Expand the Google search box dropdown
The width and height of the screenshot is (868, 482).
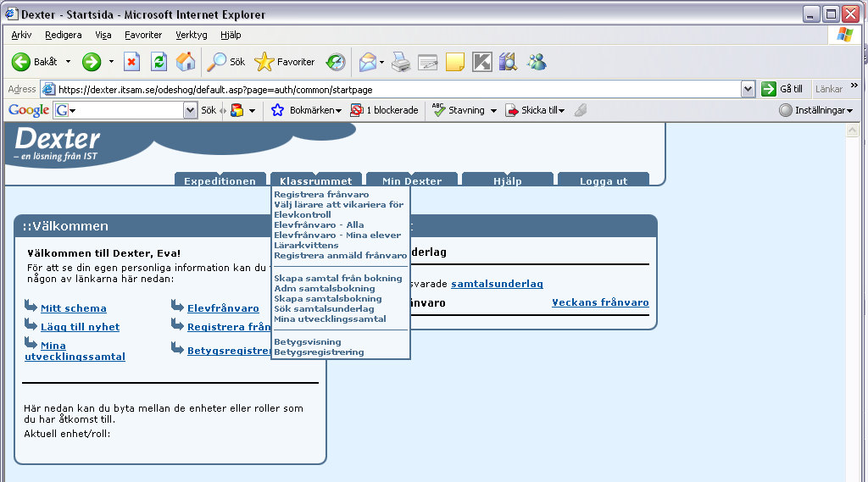(x=190, y=110)
